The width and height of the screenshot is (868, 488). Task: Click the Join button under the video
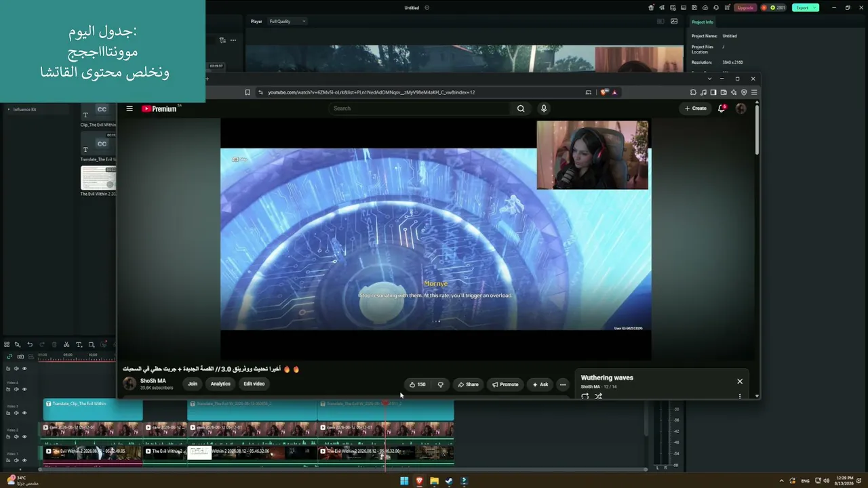tap(193, 384)
